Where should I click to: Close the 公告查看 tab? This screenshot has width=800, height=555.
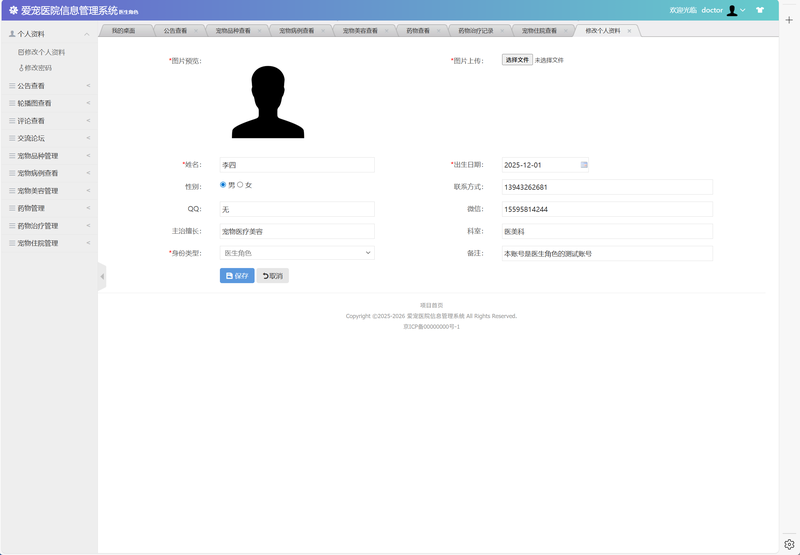pos(196,31)
